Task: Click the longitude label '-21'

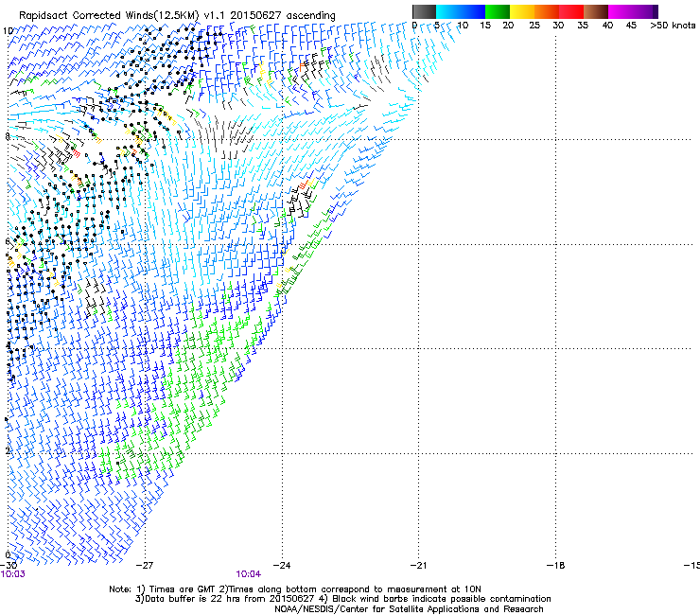Action: point(418,566)
